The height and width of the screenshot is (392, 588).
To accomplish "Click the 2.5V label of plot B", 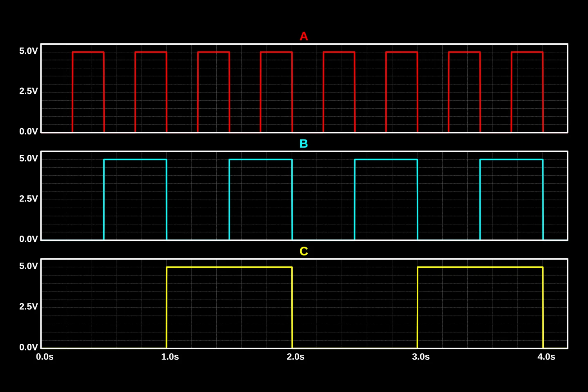I will click(29, 199).
